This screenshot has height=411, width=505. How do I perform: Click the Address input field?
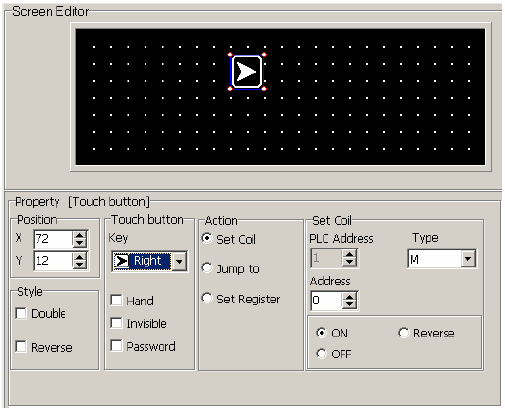[x=327, y=300]
